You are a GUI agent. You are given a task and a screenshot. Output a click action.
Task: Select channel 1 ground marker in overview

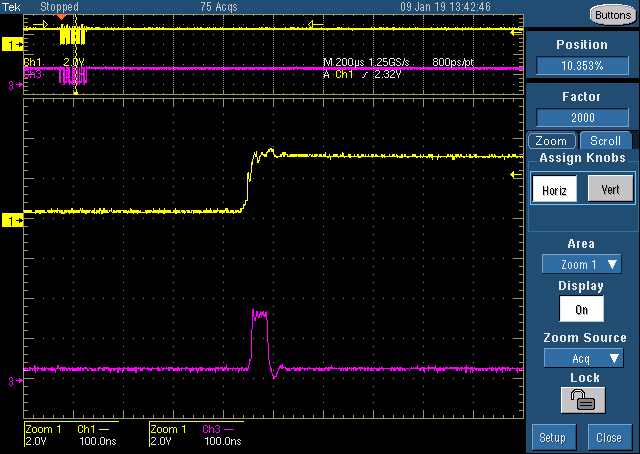[12, 45]
